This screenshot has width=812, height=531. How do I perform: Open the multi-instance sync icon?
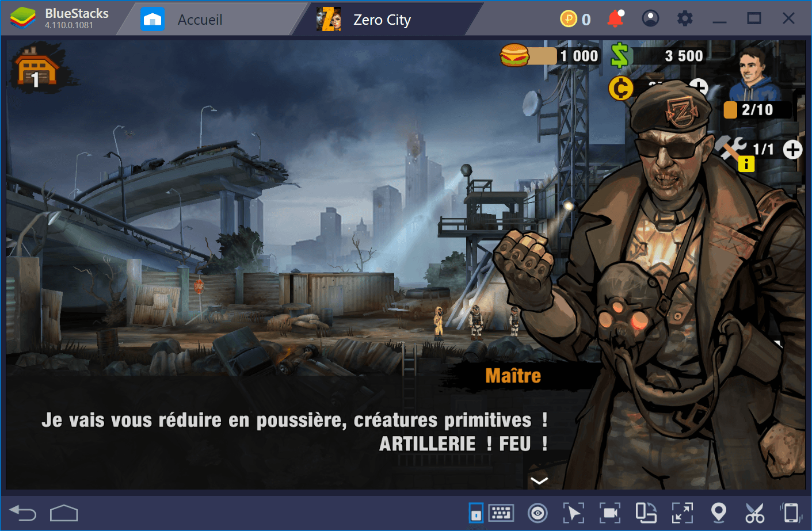pyautogui.click(x=646, y=513)
